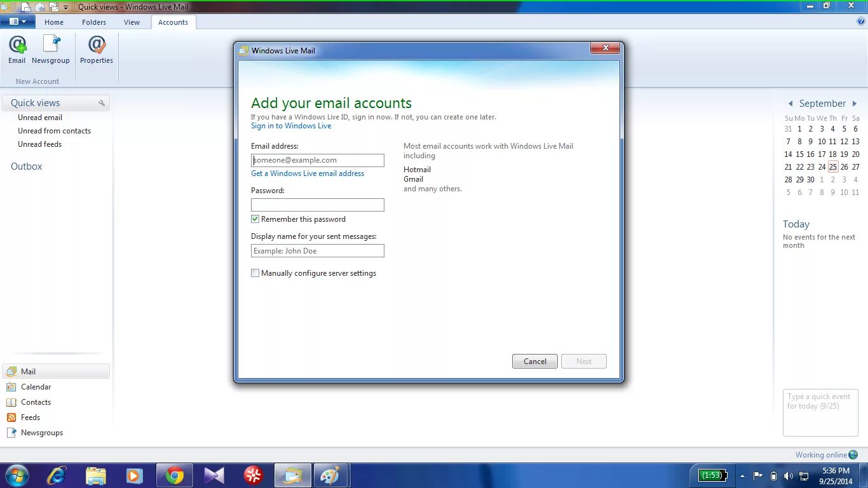Image resolution: width=868 pixels, height=488 pixels.
Task: Click the Email address input field
Action: [x=318, y=160]
